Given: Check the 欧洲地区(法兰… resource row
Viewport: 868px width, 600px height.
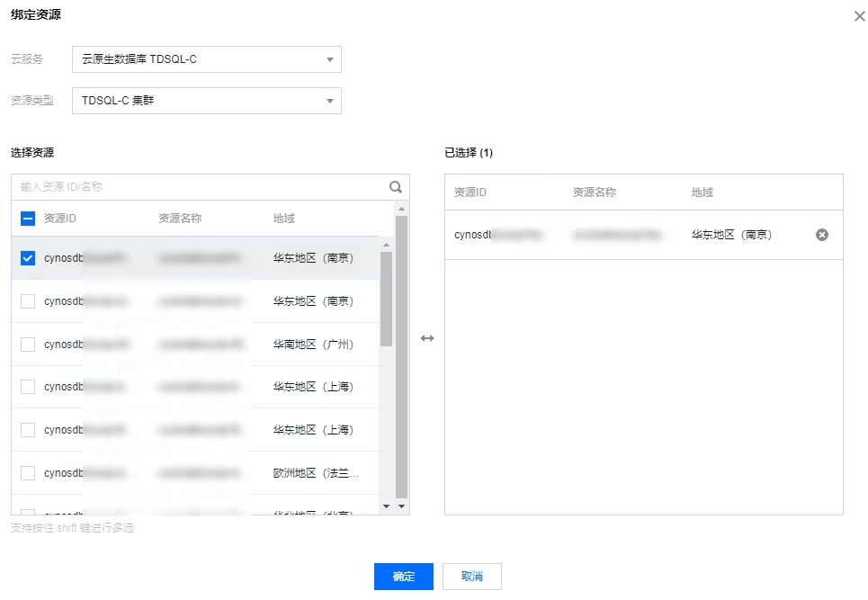Looking at the screenshot, I should coord(28,472).
